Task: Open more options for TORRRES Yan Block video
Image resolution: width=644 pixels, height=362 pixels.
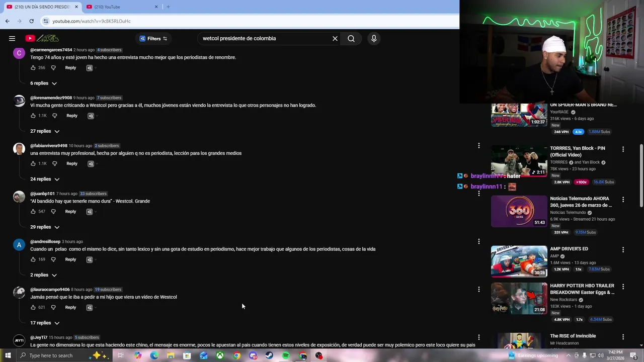Action: tap(623, 149)
